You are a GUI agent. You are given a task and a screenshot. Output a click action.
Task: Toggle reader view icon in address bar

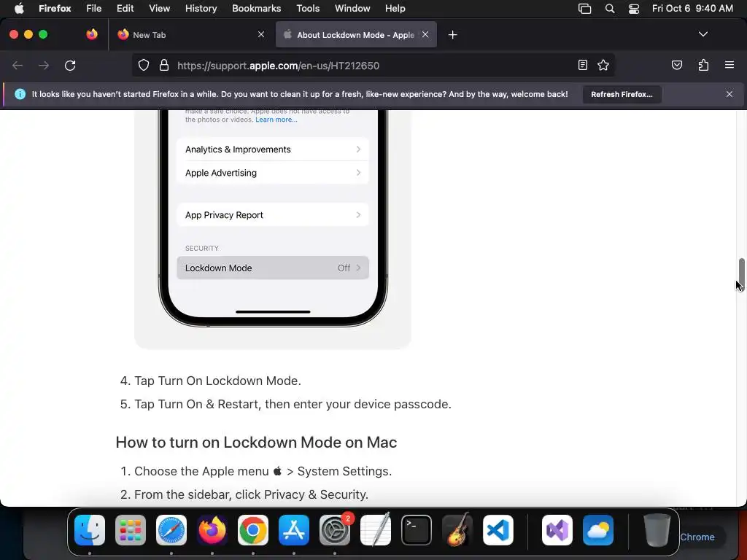[583, 65]
